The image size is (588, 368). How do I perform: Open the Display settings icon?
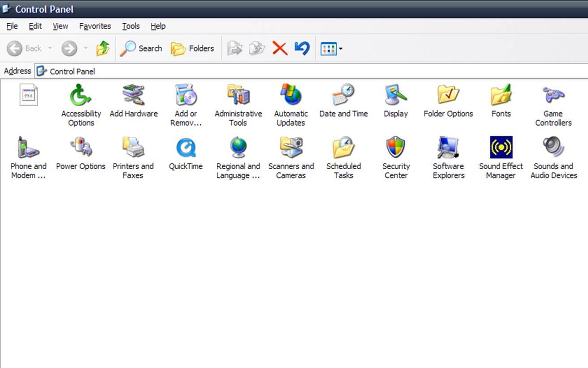tap(396, 96)
